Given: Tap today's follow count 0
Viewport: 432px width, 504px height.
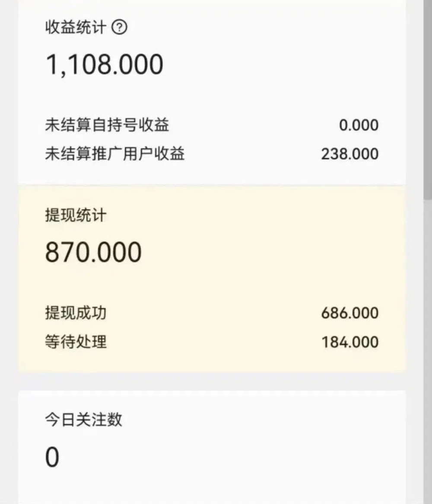Looking at the screenshot, I should [52, 457].
